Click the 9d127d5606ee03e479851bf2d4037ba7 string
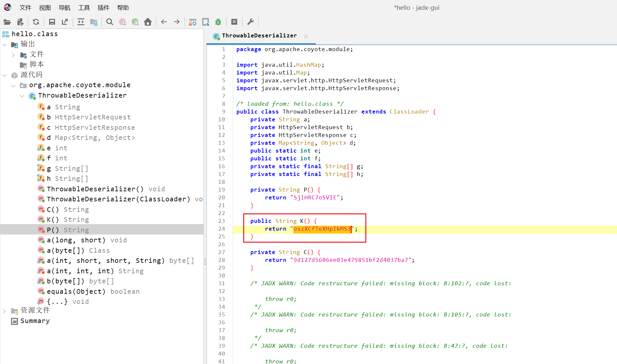This screenshot has height=364, width=617. 351,260
